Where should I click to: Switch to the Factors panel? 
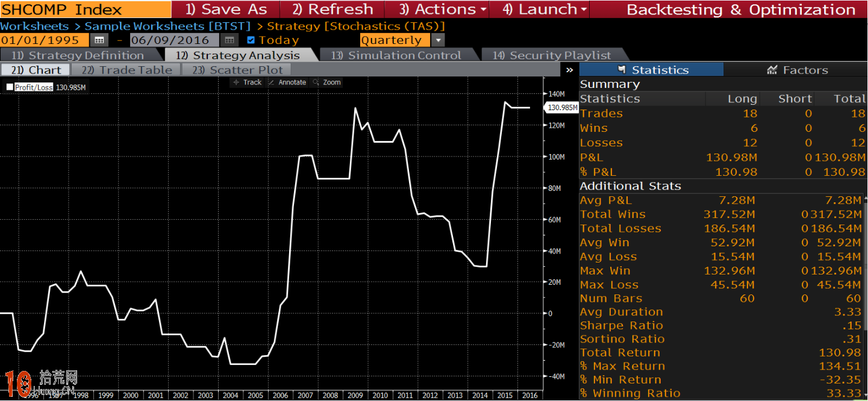pyautogui.click(x=797, y=70)
